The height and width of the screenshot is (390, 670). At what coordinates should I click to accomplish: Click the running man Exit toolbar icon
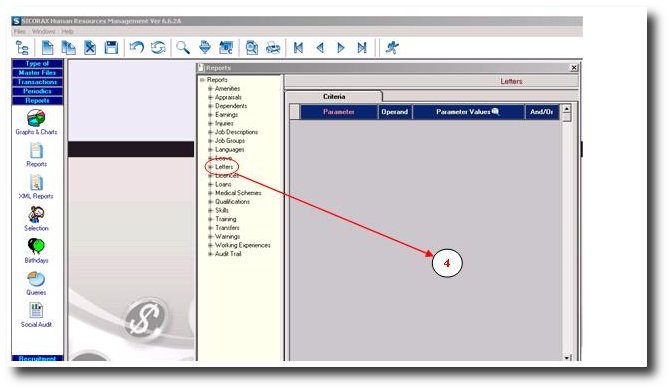392,47
